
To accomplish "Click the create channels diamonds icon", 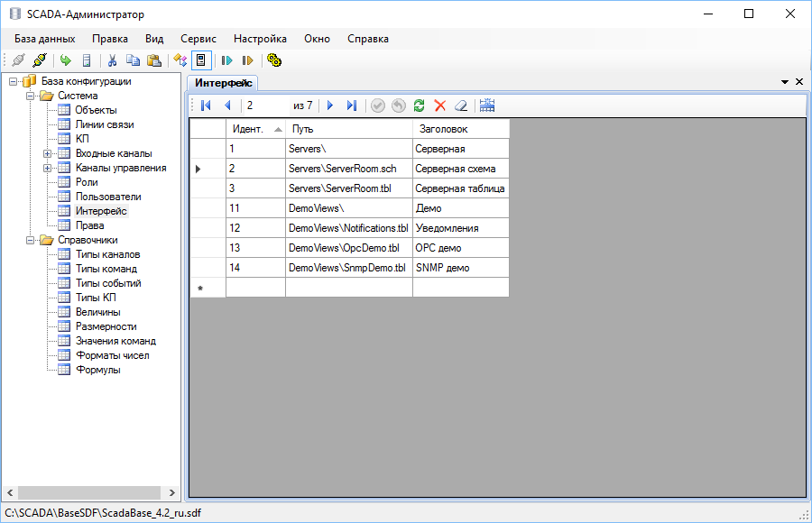I will coord(180,60).
